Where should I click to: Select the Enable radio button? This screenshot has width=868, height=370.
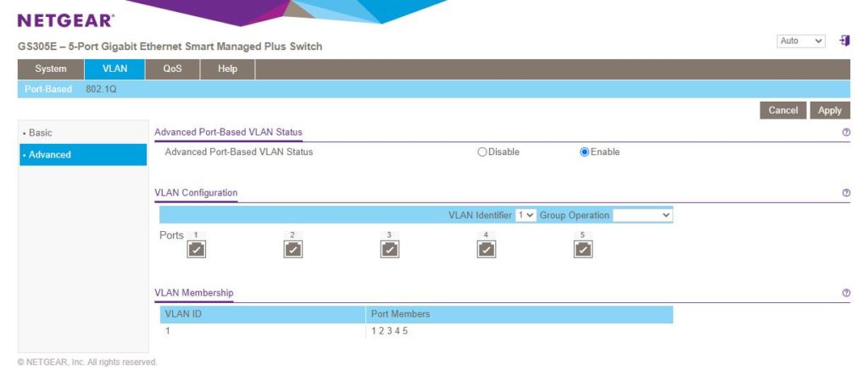point(584,152)
